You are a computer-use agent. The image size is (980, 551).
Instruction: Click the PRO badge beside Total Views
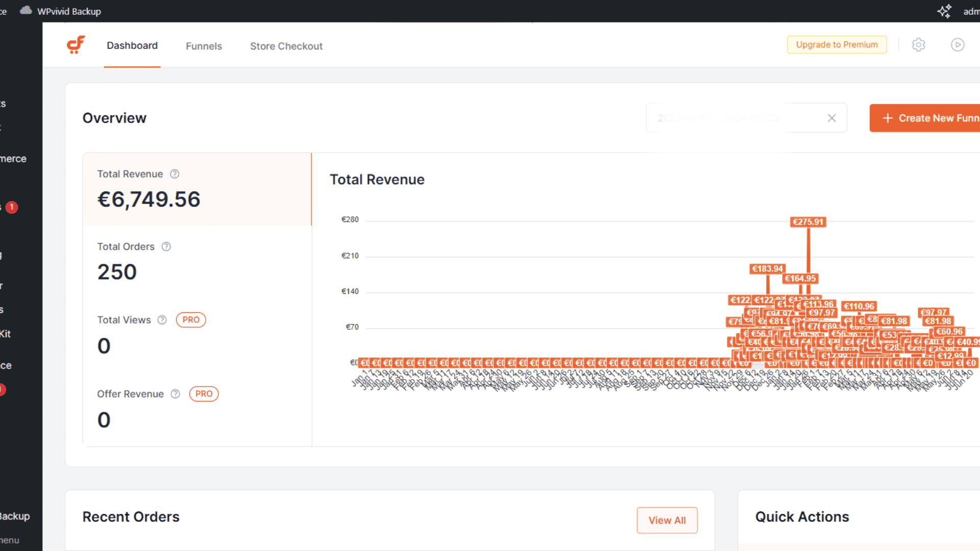click(x=191, y=320)
